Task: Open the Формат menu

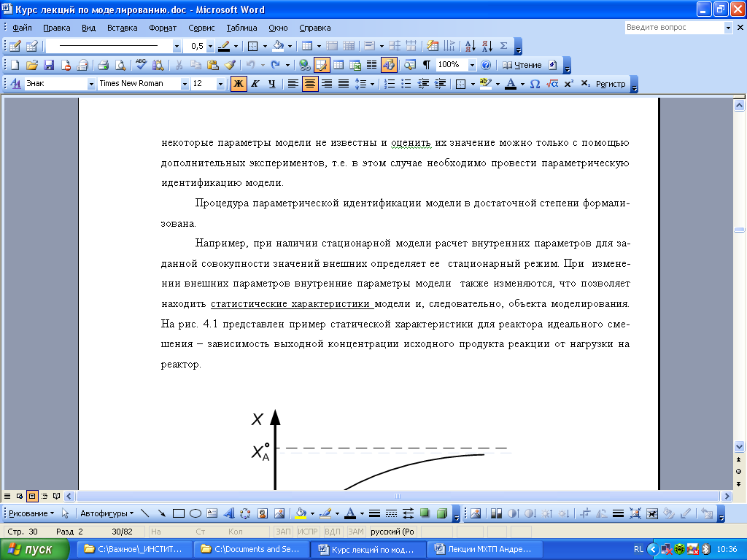Action: point(163,28)
